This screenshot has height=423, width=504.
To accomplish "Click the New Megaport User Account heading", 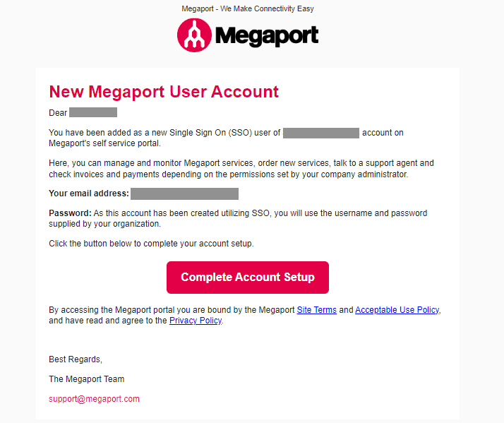I will click(164, 92).
